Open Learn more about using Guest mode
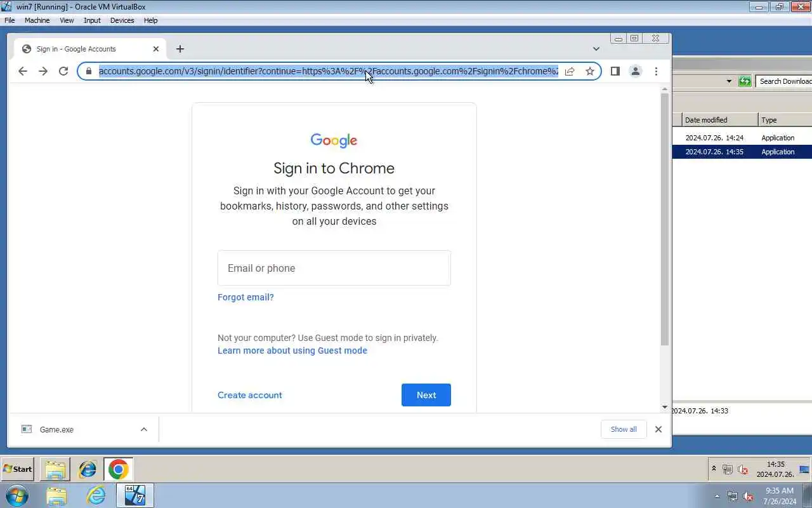Screen dimensions: 812x508 292,351
